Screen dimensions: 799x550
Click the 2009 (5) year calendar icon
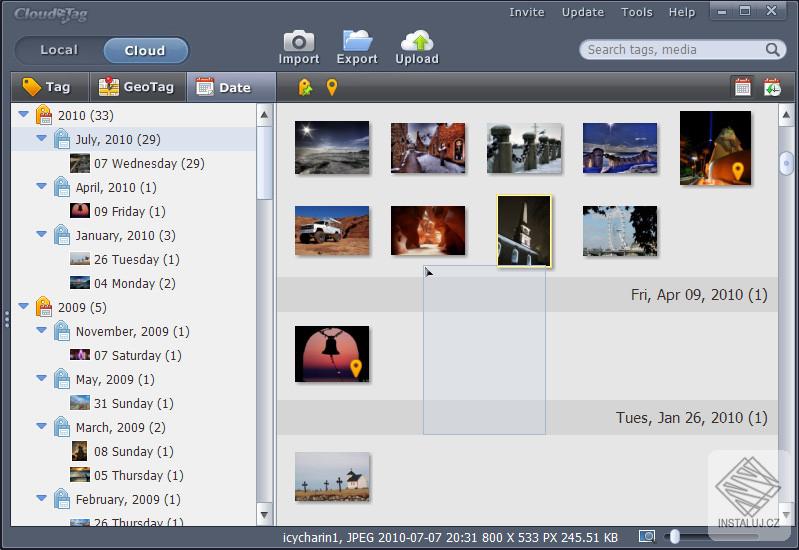[x=44, y=307]
